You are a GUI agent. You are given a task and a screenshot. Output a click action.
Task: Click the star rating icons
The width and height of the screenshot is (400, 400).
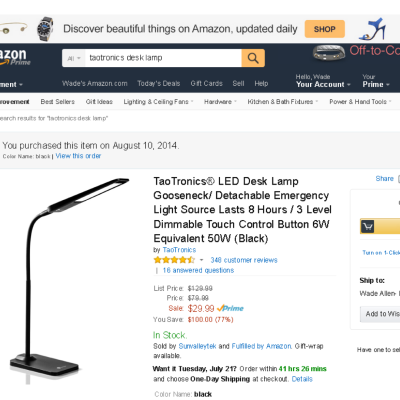174,260
